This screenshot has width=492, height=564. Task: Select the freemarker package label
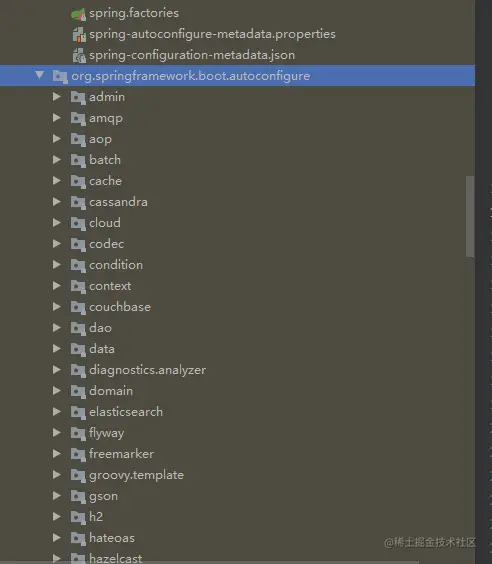(x=121, y=454)
